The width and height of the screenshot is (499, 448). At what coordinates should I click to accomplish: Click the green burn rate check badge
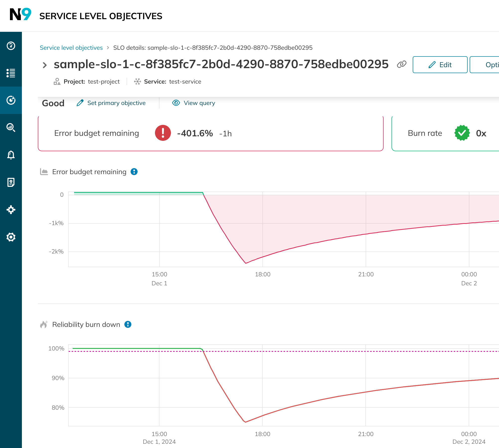pos(462,133)
